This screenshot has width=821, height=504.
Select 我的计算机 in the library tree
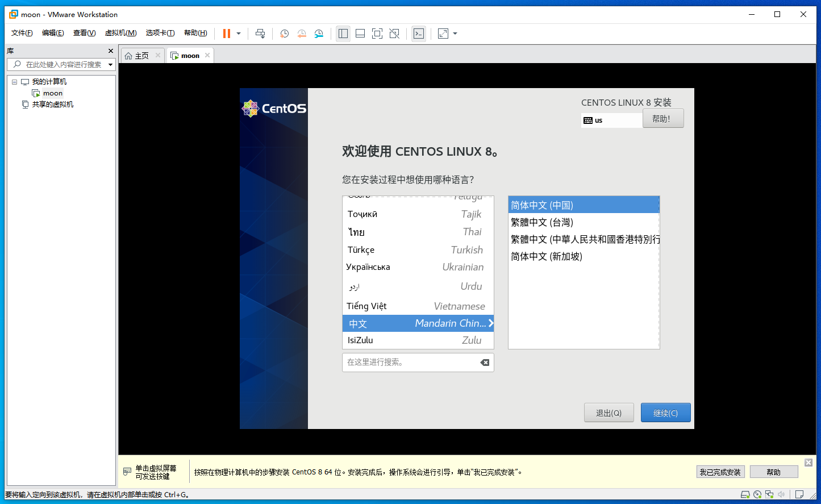(49, 82)
